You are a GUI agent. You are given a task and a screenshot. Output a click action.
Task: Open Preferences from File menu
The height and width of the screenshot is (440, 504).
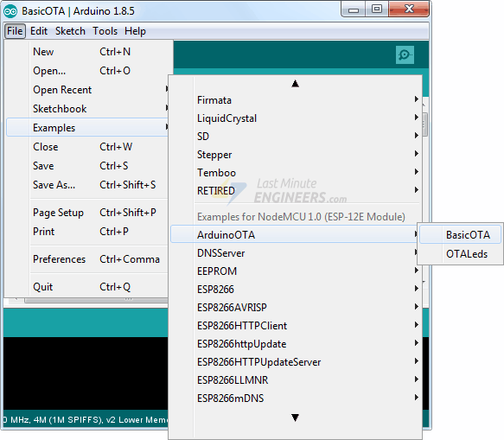point(87,259)
